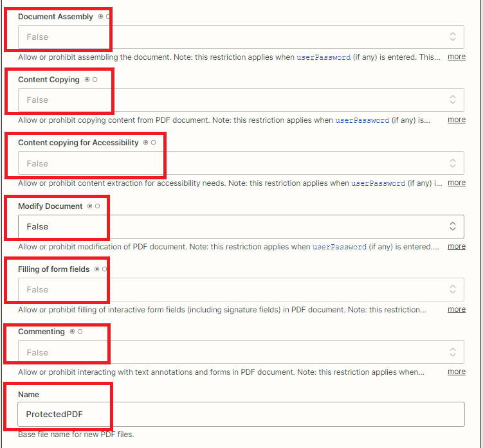Image resolution: width=483 pixels, height=448 pixels.
Task: Click 'more' link under Content Copying description
Action: (457, 120)
